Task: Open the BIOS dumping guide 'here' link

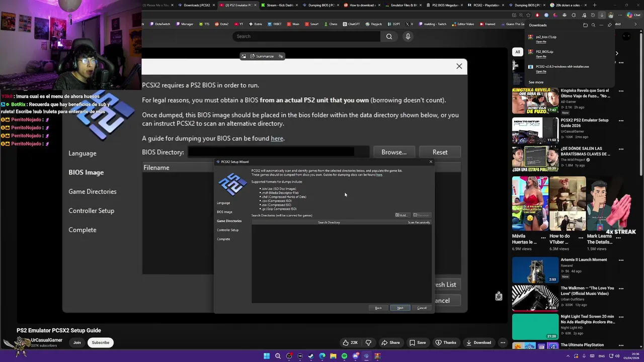Action: point(277,139)
